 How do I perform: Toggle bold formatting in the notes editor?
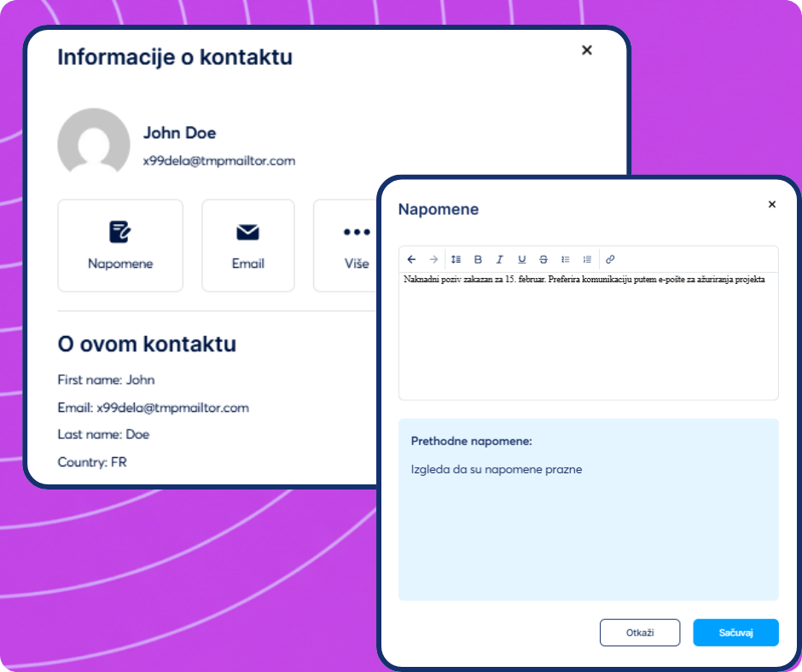point(478,259)
